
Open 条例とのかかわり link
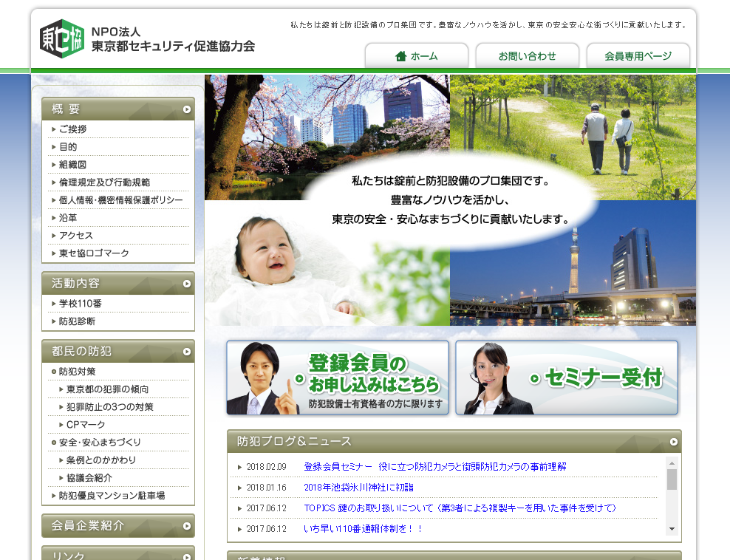101,460
